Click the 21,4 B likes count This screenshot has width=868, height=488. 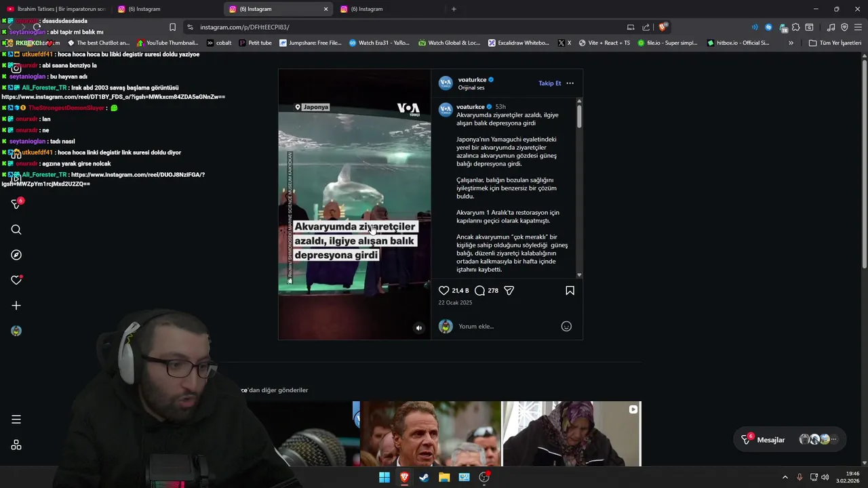pyautogui.click(x=460, y=291)
